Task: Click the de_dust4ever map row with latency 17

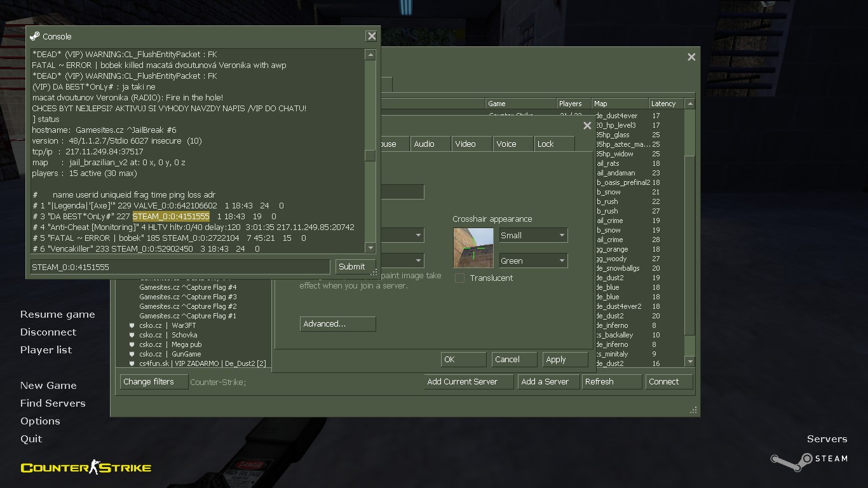Action: (617, 116)
